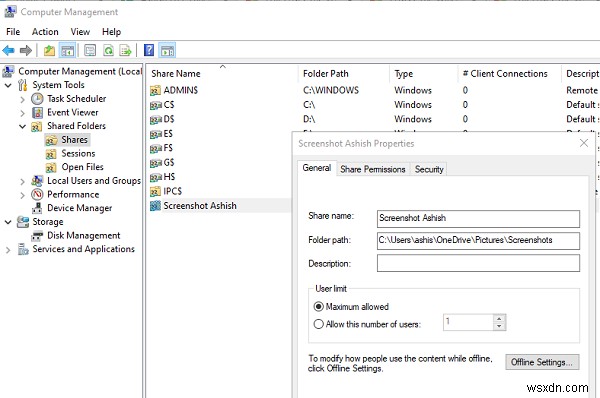Decrease user limit with down spinner arrow

(499, 326)
